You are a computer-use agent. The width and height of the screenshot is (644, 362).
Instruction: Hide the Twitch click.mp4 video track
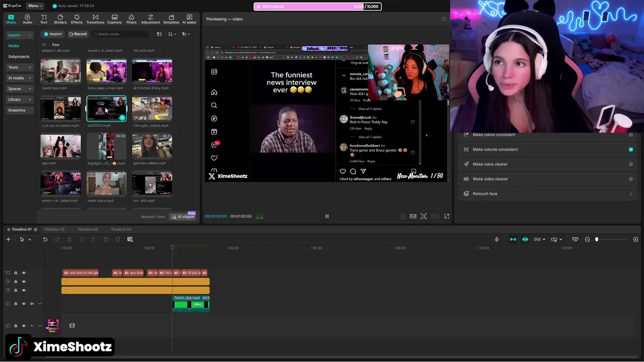tap(24, 304)
